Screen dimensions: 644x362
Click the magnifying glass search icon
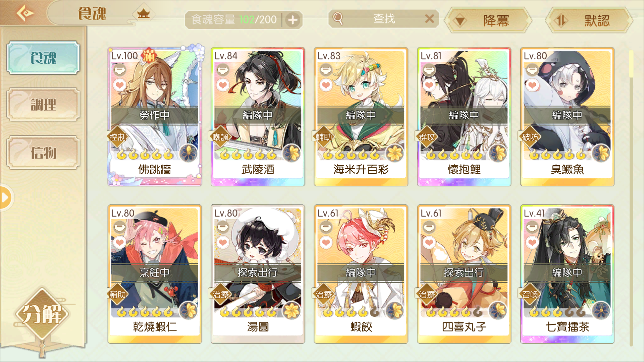(338, 18)
